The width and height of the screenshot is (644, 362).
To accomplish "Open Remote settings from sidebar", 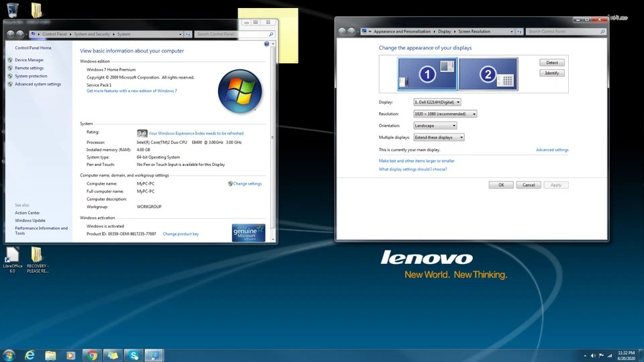I will (29, 68).
